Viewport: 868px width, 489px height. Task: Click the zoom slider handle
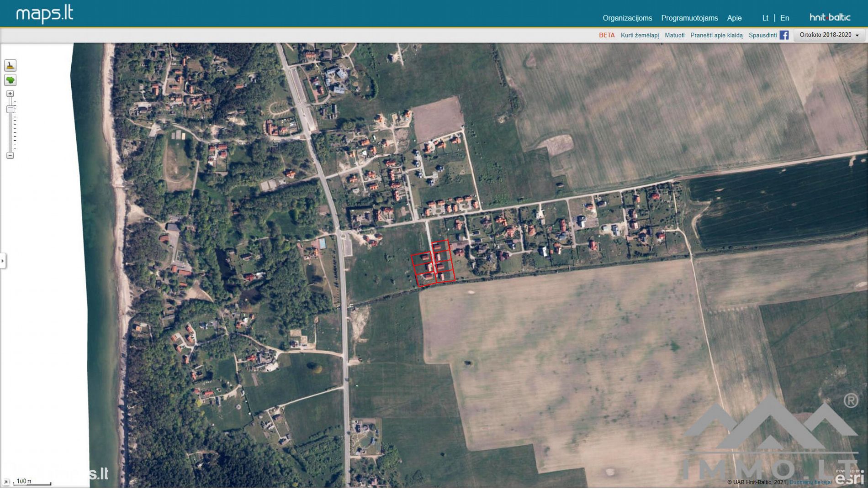[x=10, y=110]
